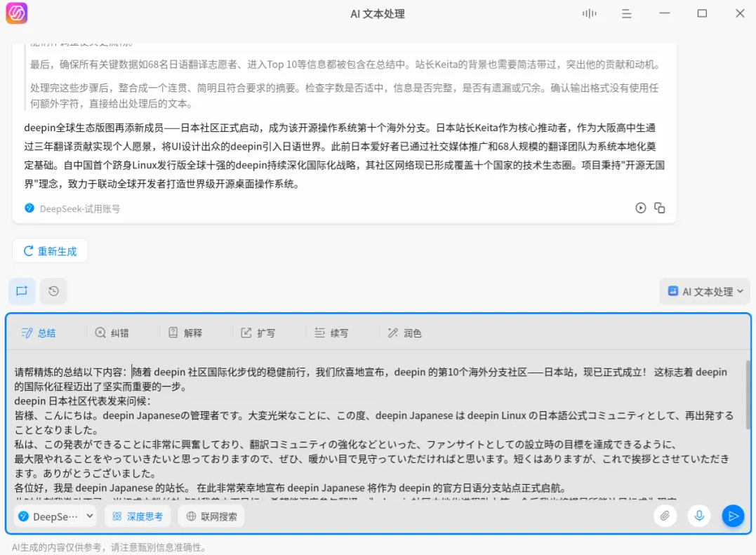
Task: Select the 续写 continue-writing tab
Action: click(331, 333)
